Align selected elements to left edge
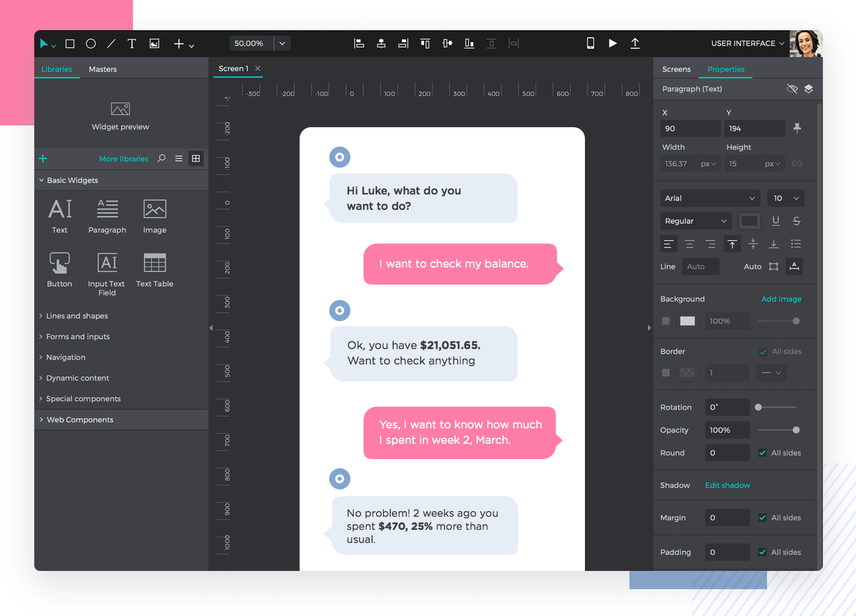The image size is (856, 616). (x=359, y=43)
